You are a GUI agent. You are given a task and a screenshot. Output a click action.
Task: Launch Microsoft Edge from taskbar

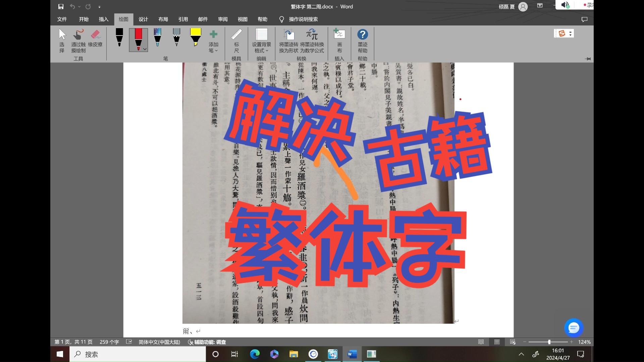[255, 354]
